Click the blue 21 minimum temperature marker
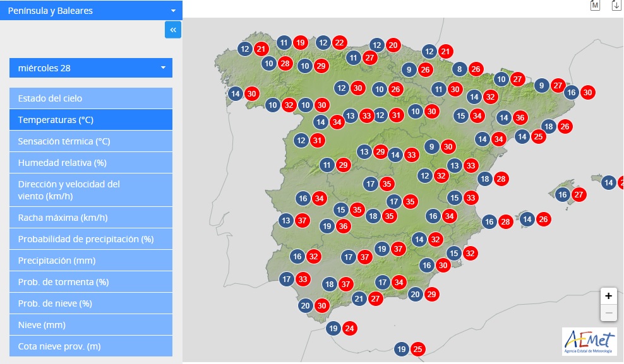This screenshot has height=364, width=624. (359, 299)
